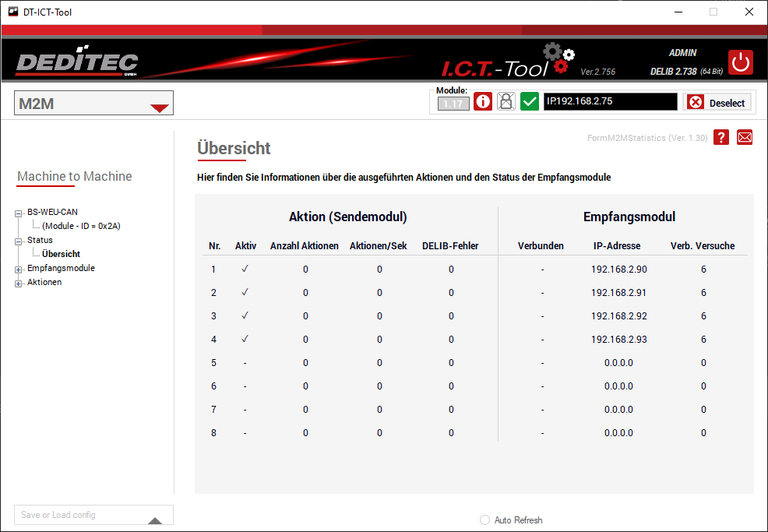Enable the Auto Refresh radio button

click(484, 520)
